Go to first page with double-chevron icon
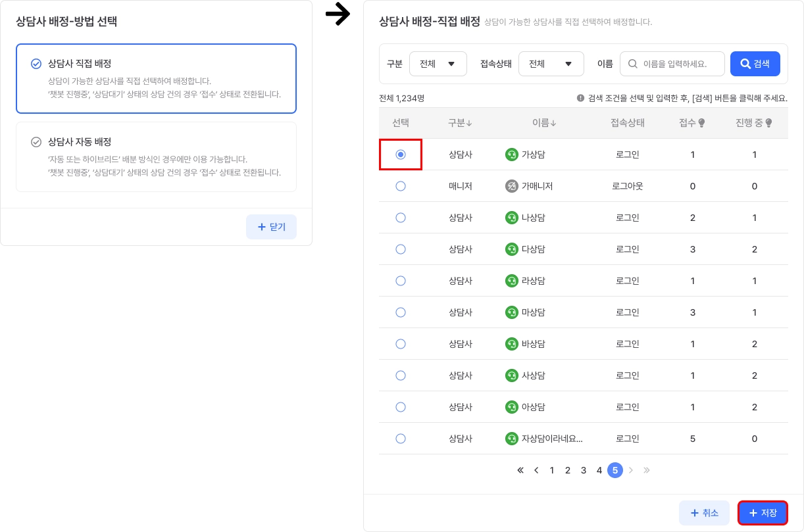Image resolution: width=804 pixels, height=532 pixels. click(520, 470)
